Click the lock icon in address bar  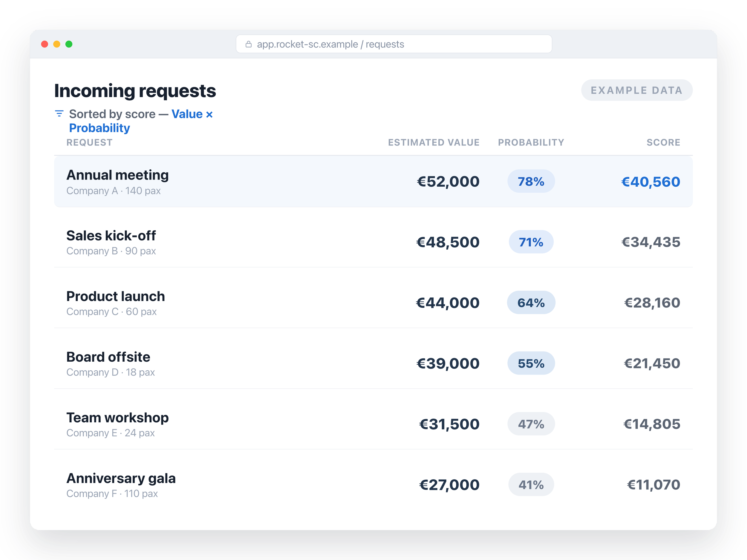pos(249,44)
